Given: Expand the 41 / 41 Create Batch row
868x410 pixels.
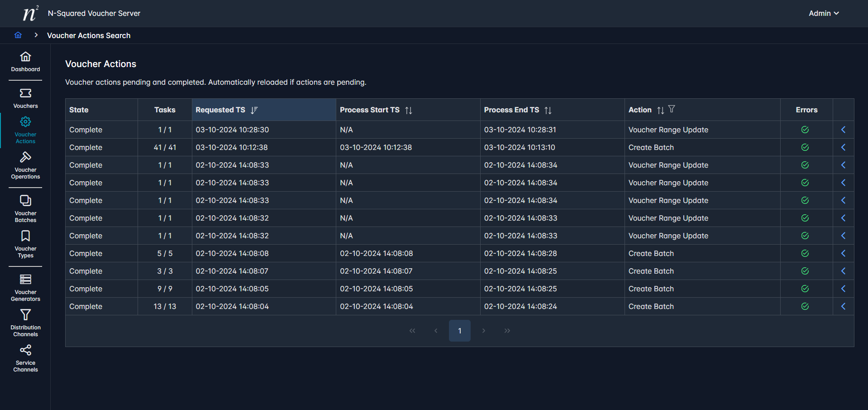Looking at the screenshot, I should tap(843, 147).
